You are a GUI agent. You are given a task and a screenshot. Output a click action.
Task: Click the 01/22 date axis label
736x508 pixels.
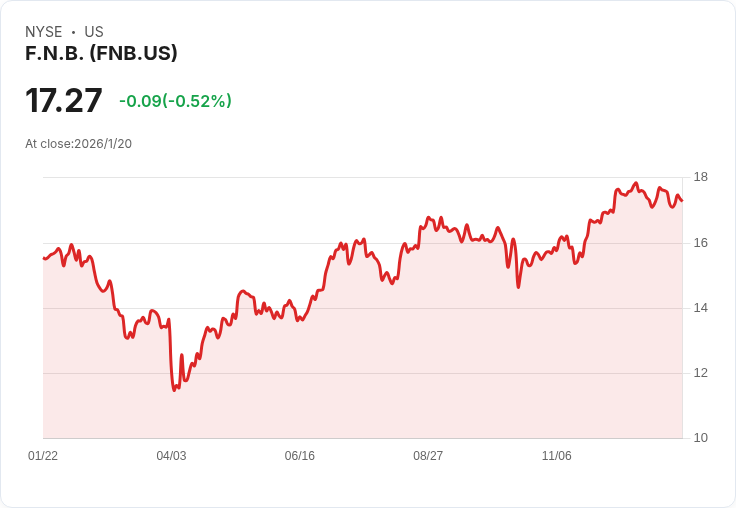point(43,456)
